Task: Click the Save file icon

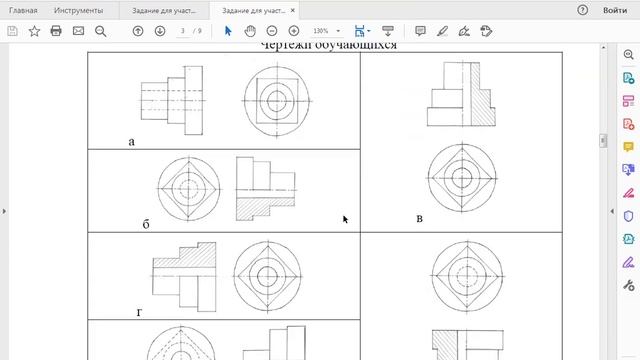Action: tap(12, 31)
